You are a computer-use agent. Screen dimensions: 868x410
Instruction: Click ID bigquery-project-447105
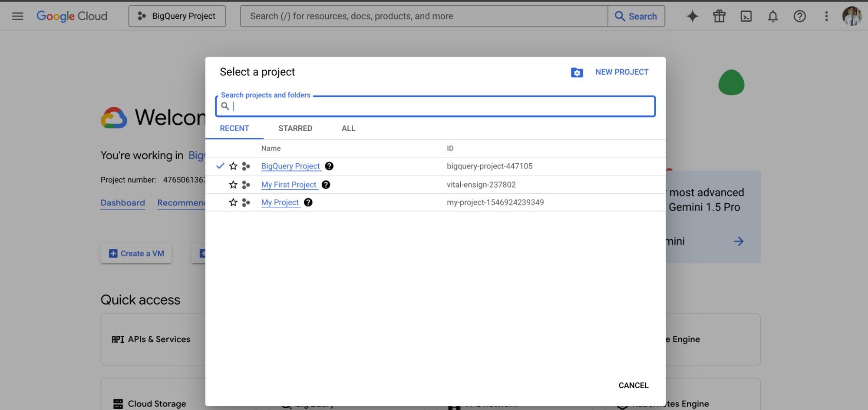[489, 166]
